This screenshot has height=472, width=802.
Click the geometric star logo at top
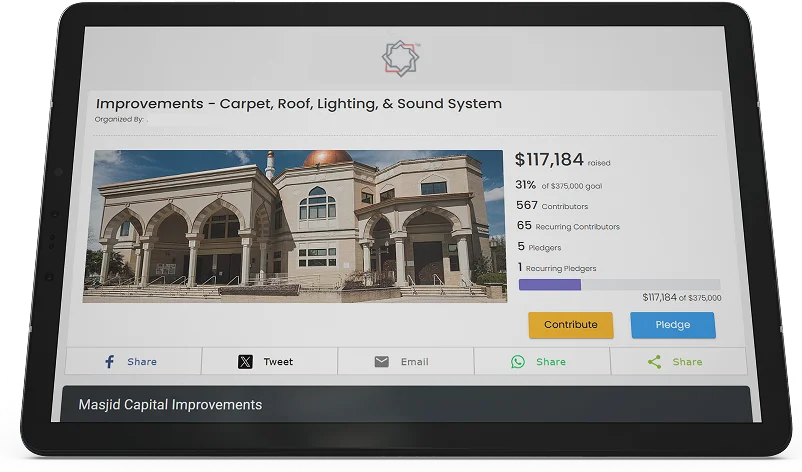click(400, 58)
